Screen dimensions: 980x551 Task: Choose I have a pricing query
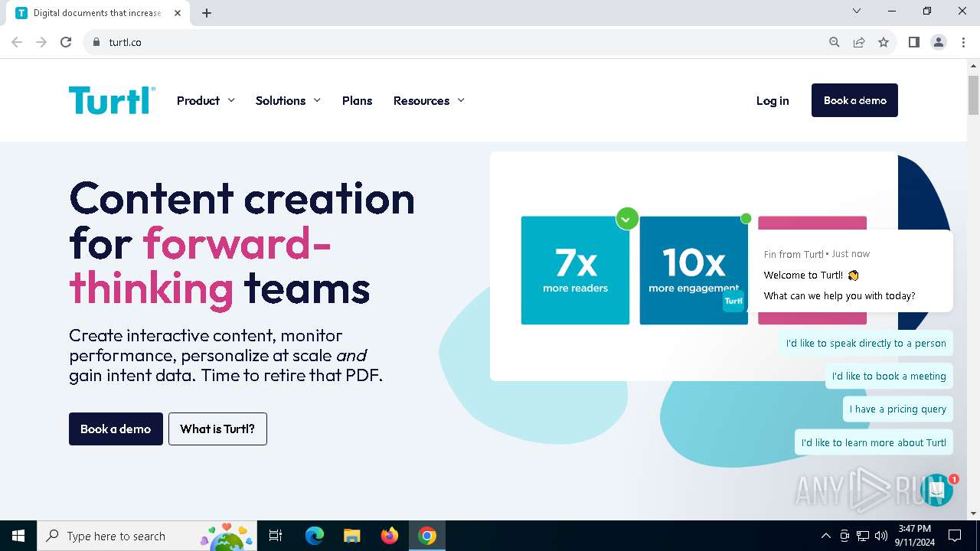point(898,409)
